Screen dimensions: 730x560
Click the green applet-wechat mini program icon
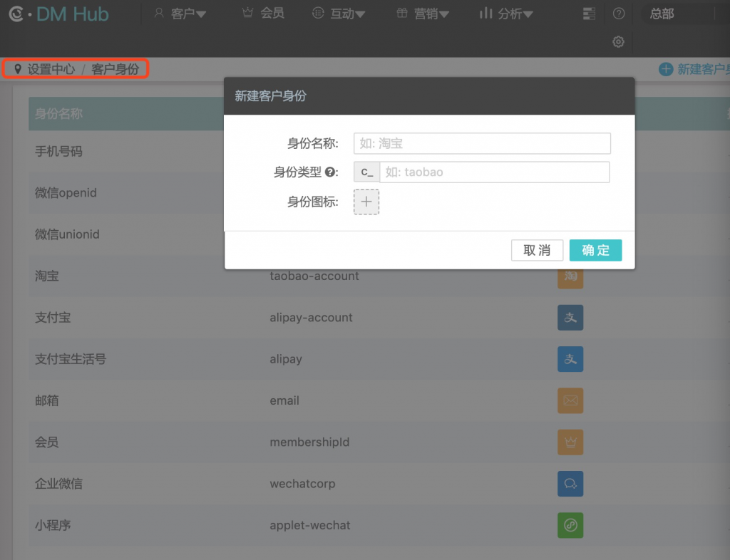click(570, 526)
